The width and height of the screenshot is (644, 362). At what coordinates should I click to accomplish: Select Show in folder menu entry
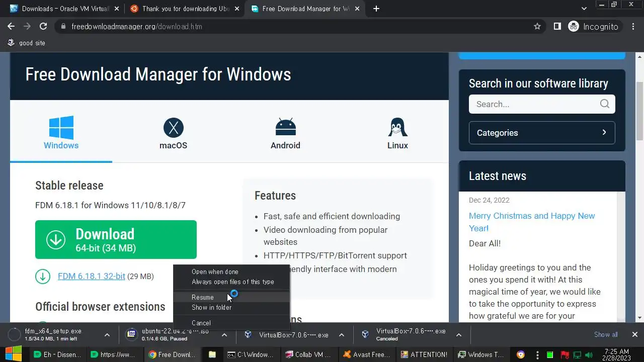click(x=231, y=307)
